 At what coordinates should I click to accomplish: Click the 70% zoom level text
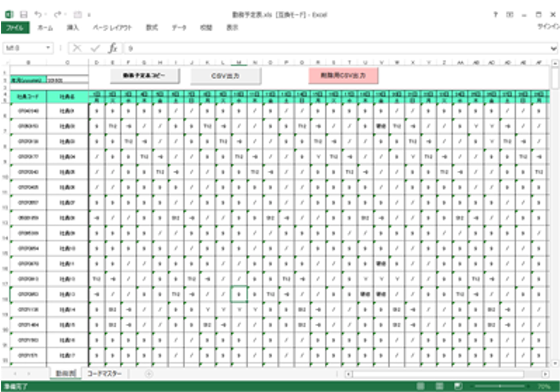click(x=544, y=386)
